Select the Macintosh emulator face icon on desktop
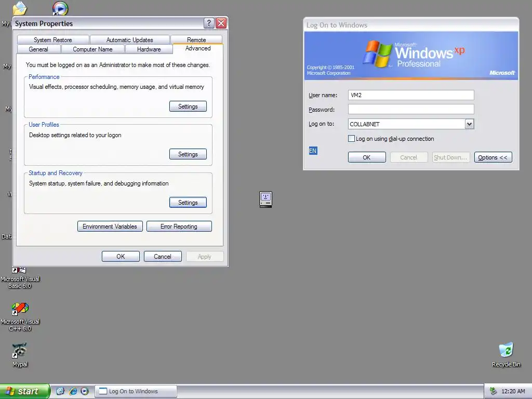 (265, 199)
